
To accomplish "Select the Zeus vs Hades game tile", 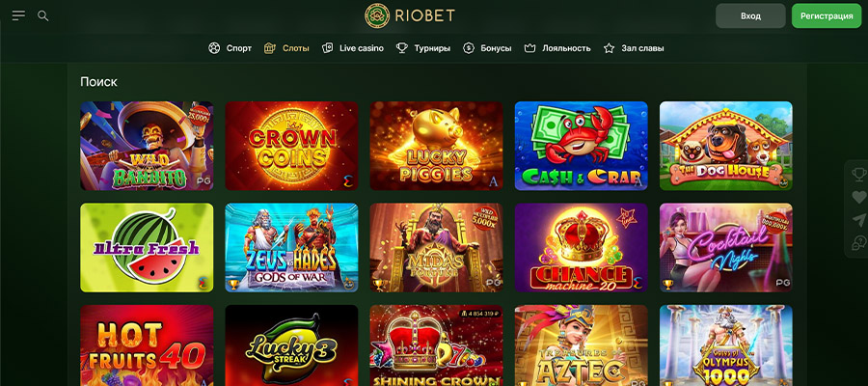I will pos(291,248).
